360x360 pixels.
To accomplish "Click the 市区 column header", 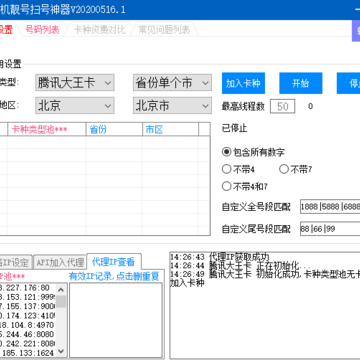I will (170, 129).
